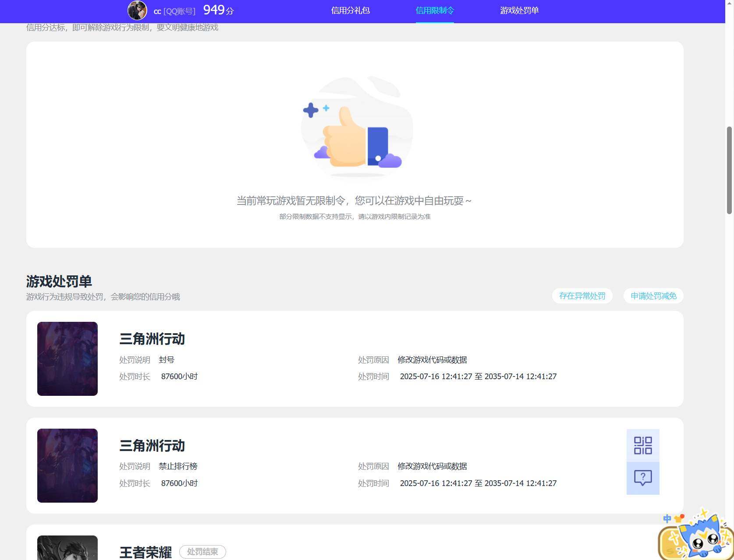Switch to the 信用分礼包 tab
This screenshot has width=734, height=560.
point(351,11)
